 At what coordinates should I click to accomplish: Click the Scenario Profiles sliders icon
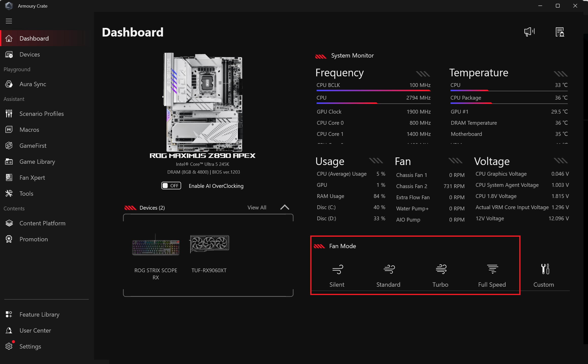pos(9,114)
